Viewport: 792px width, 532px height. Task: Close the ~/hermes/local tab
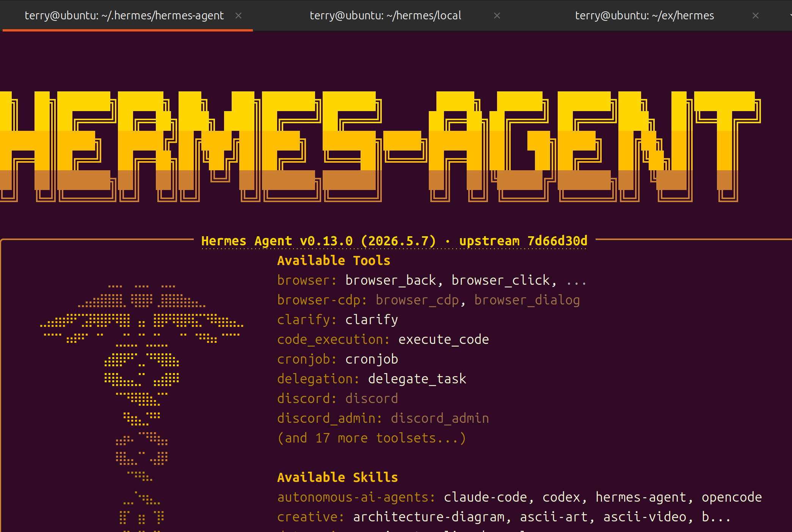(x=497, y=16)
